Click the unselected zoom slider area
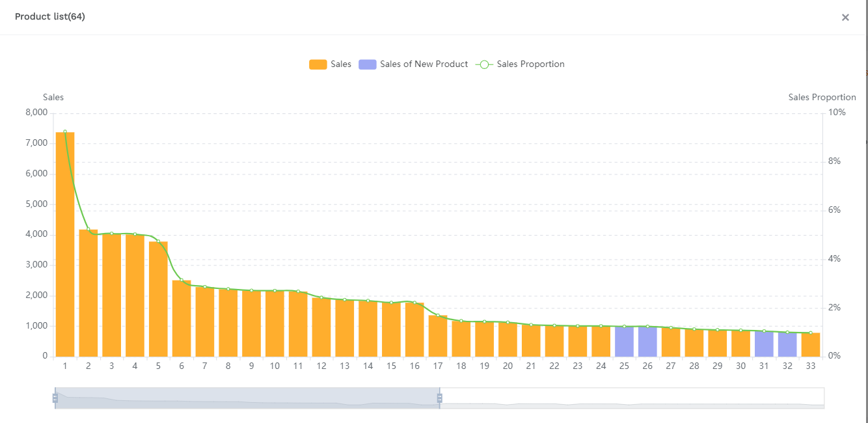 (631, 398)
